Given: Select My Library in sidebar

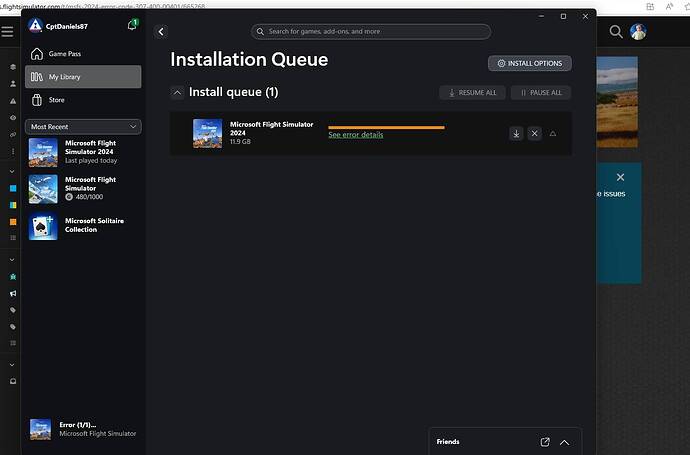Looking at the screenshot, I should [x=83, y=77].
